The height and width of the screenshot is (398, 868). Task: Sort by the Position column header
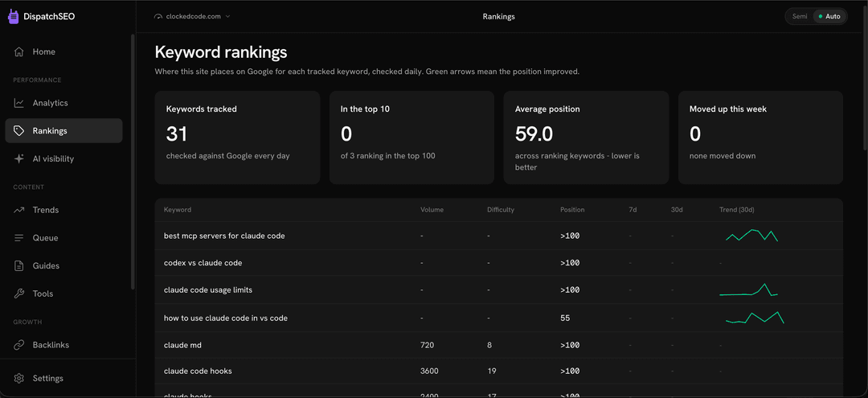coord(572,211)
